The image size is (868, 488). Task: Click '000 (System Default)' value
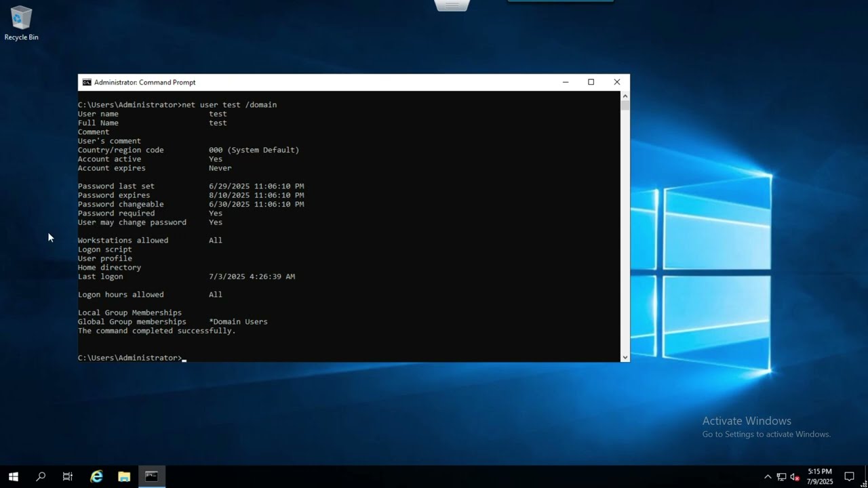pos(254,150)
